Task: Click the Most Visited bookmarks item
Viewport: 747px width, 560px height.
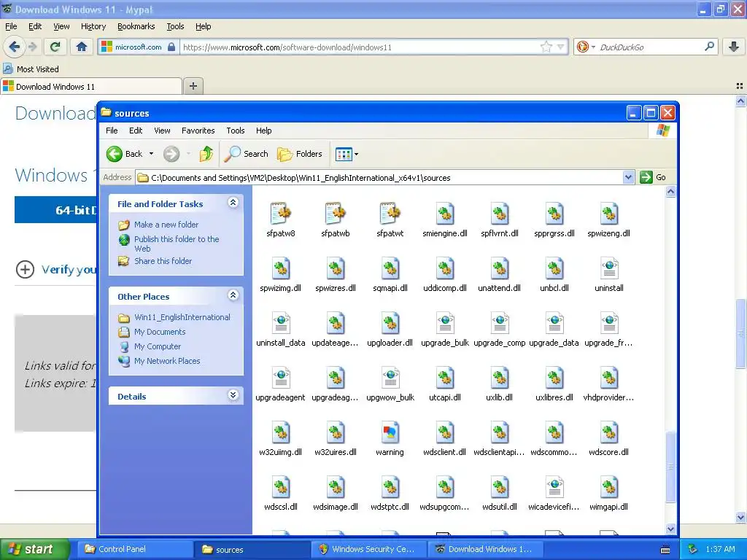Action: pyautogui.click(x=31, y=69)
